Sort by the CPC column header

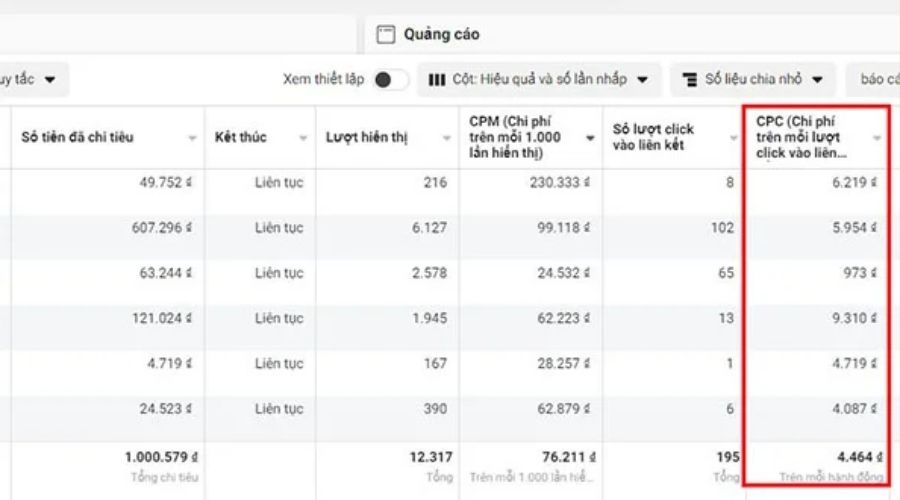point(801,137)
